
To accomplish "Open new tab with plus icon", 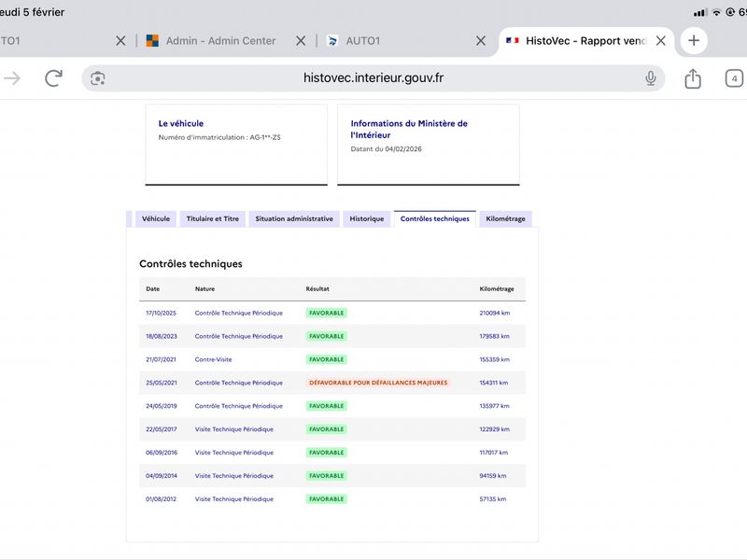I will pyautogui.click(x=693, y=41).
